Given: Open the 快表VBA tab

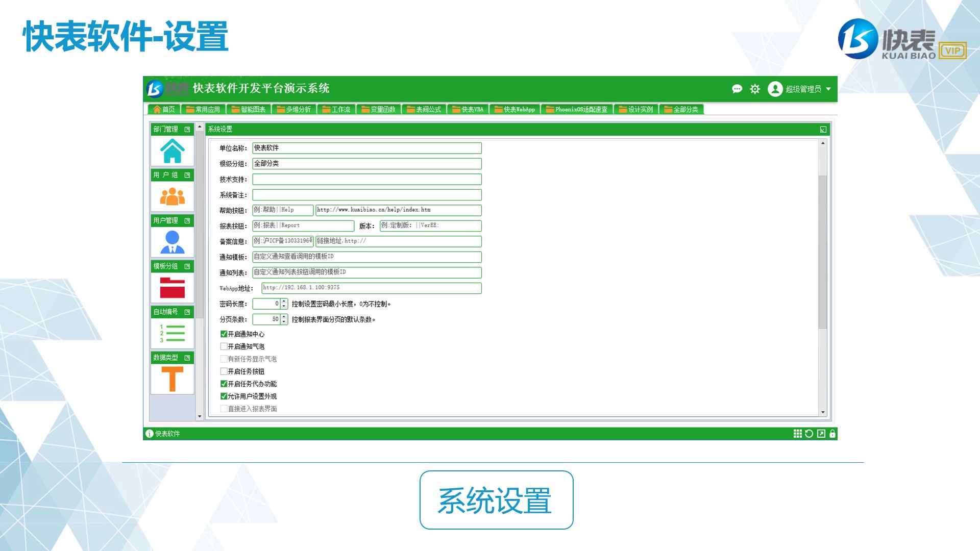Looking at the screenshot, I should point(468,110).
